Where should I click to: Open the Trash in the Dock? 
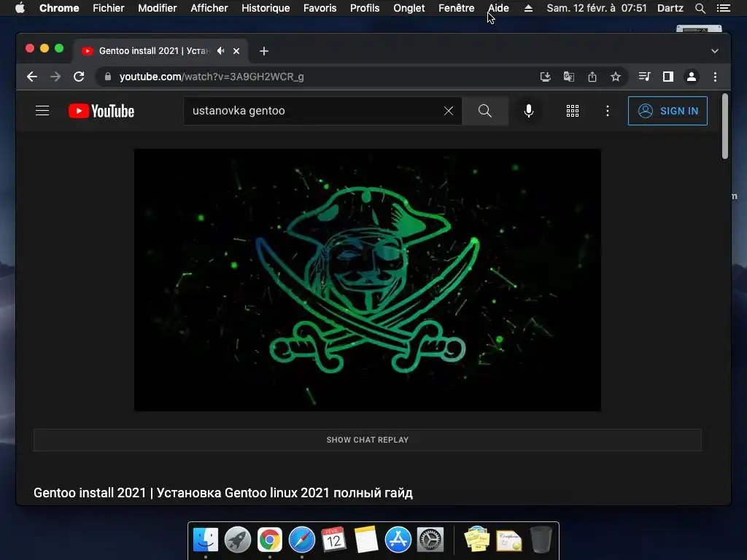(x=541, y=540)
